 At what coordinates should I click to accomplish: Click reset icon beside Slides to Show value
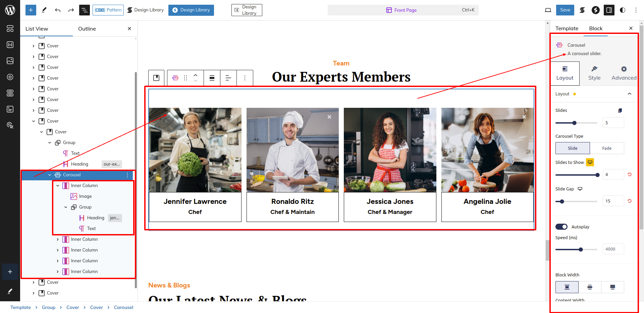click(x=630, y=175)
